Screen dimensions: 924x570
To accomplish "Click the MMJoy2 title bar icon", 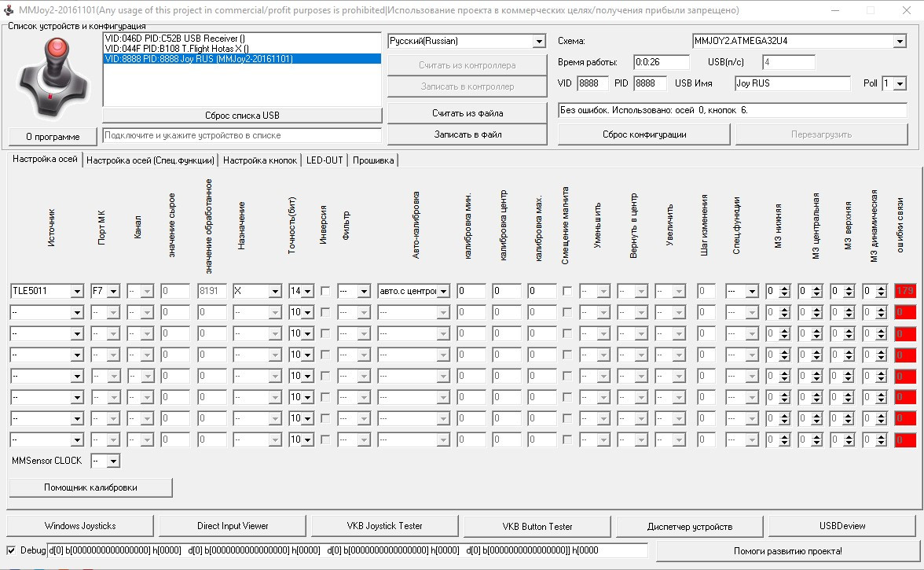I will (9, 9).
